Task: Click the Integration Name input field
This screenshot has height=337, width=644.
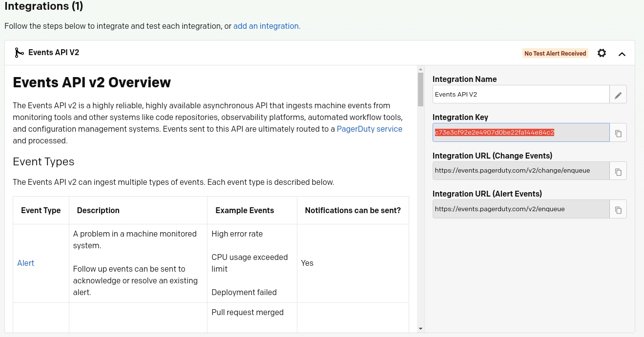Action: click(x=521, y=95)
